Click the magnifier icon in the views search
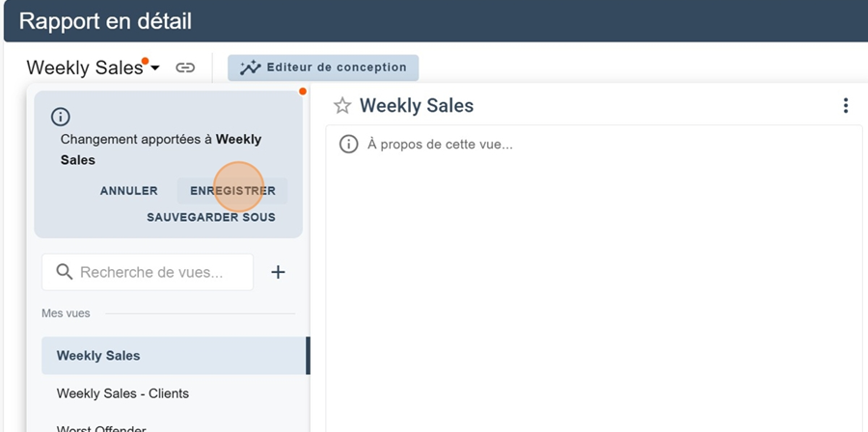Image resolution: width=868 pixels, height=432 pixels. [x=65, y=272]
